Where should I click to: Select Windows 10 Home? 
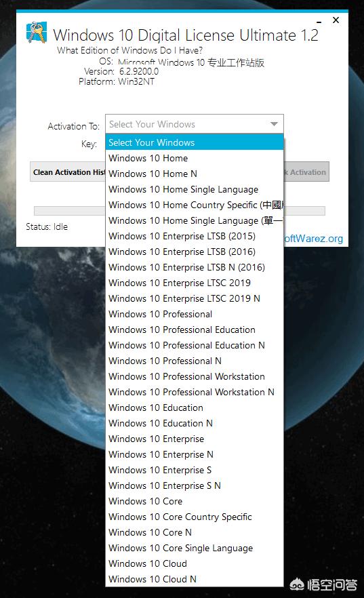click(195, 158)
